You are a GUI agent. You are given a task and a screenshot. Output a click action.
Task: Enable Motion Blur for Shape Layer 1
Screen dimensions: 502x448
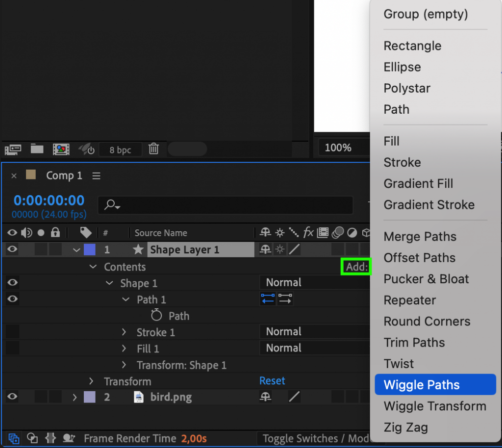click(338, 249)
